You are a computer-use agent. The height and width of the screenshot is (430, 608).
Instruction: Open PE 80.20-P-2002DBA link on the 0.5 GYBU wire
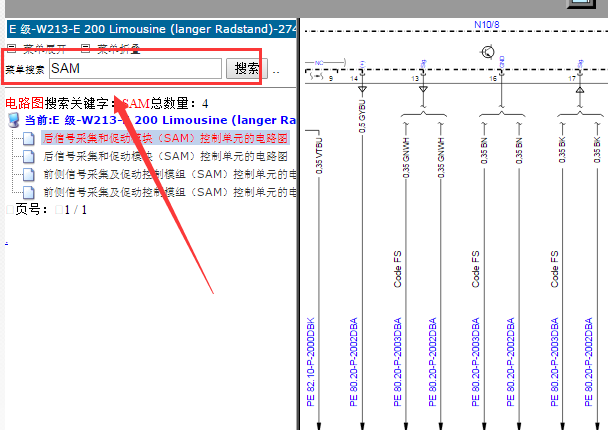click(353, 362)
